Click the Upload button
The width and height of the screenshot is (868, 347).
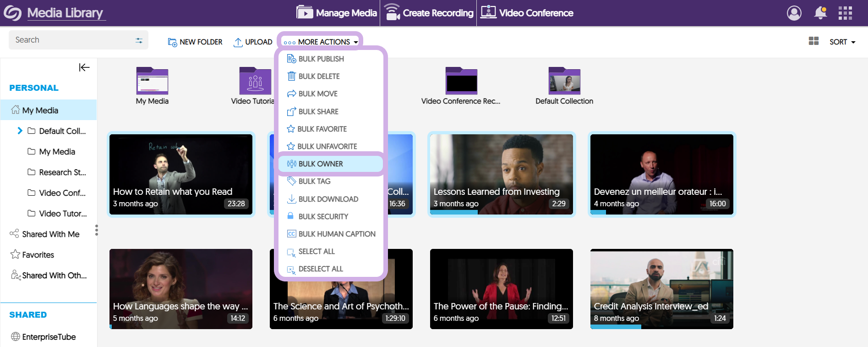pos(253,42)
